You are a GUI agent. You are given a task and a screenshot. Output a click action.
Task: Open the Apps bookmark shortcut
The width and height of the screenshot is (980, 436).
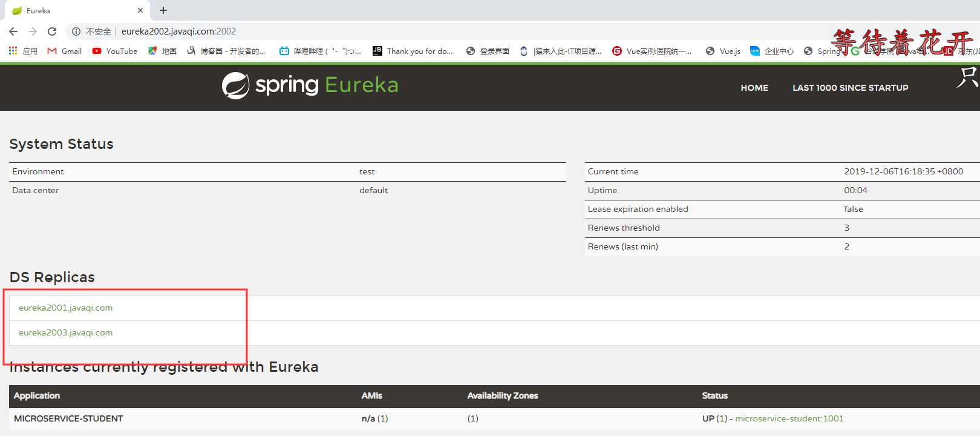[x=23, y=51]
